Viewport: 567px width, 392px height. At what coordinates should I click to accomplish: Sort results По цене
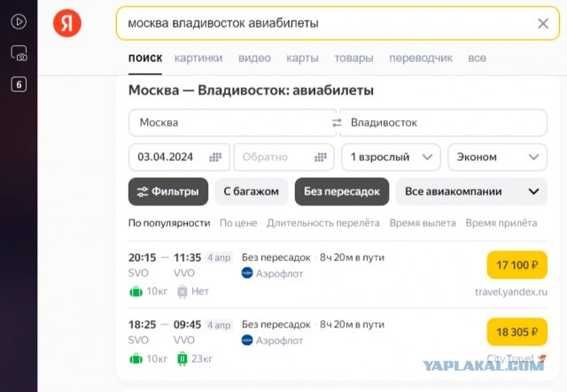[x=238, y=223]
